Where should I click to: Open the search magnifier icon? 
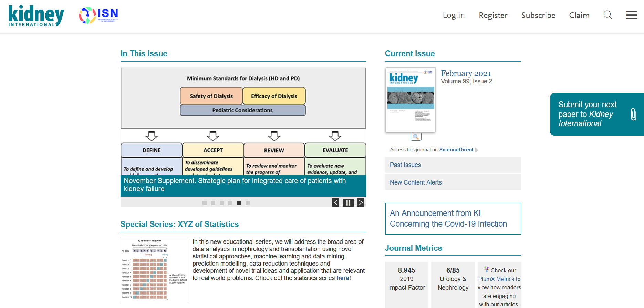pyautogui.click(x=608, y=15)
